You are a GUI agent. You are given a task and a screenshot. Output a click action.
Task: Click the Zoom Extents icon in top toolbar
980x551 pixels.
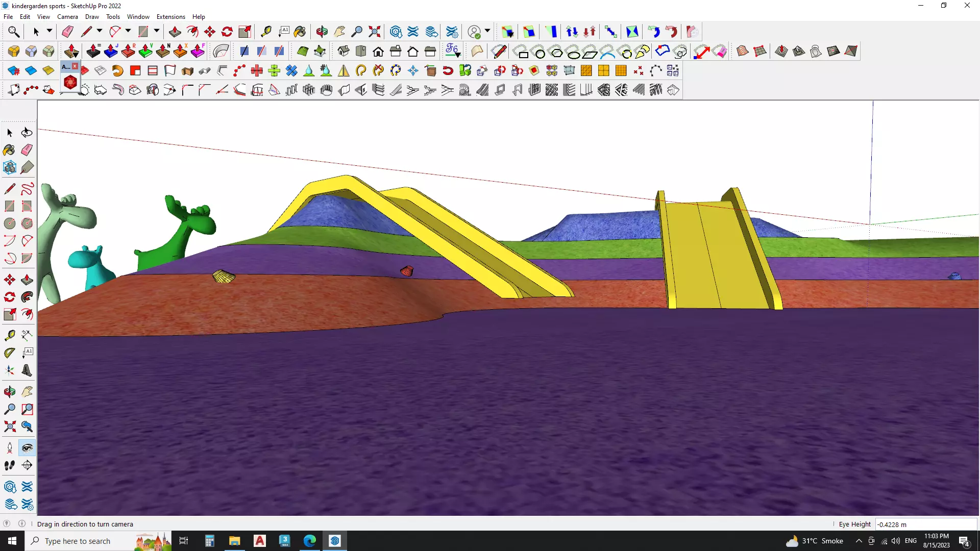point(374,32)
